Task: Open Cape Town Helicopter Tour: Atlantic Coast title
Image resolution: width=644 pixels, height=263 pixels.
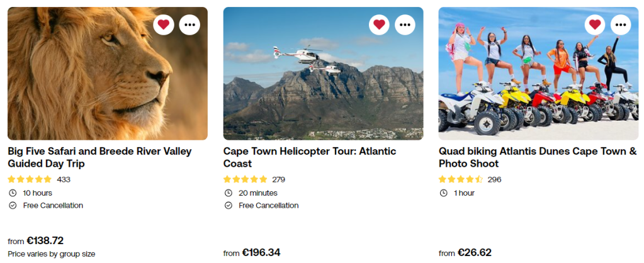Action: [310, 157]
